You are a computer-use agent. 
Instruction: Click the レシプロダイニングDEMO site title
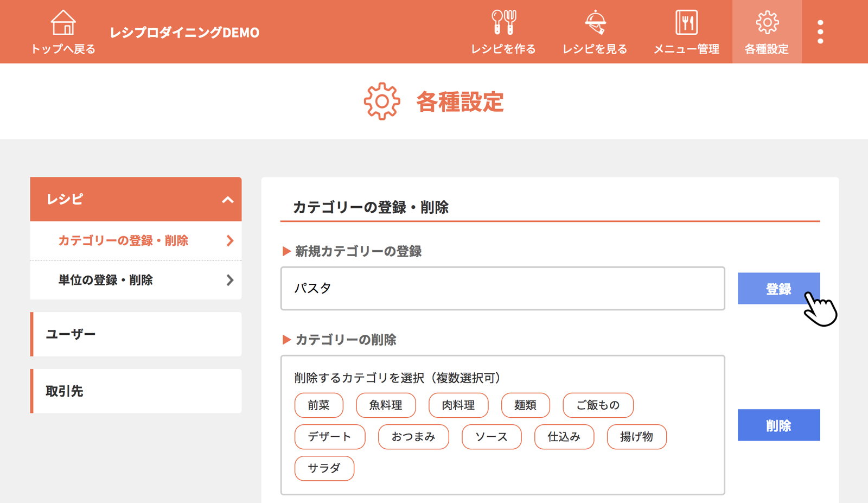coord(184,33)
